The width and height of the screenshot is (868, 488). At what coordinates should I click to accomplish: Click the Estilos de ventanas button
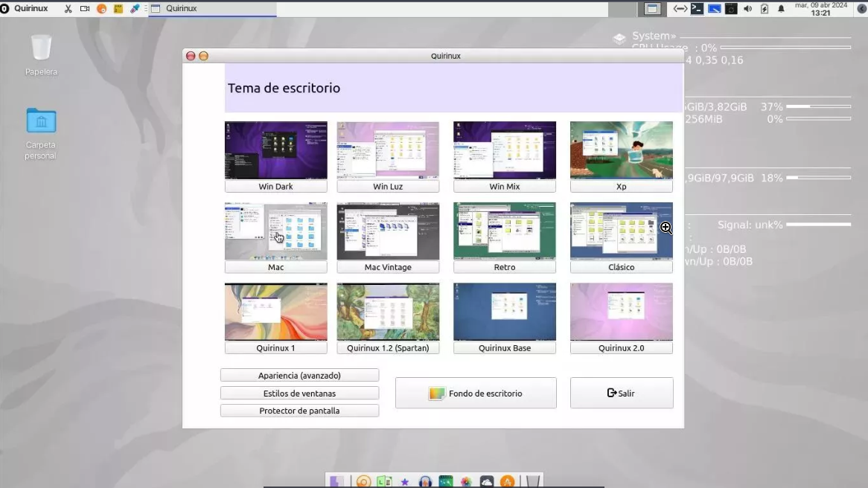[x=299, y=393]
